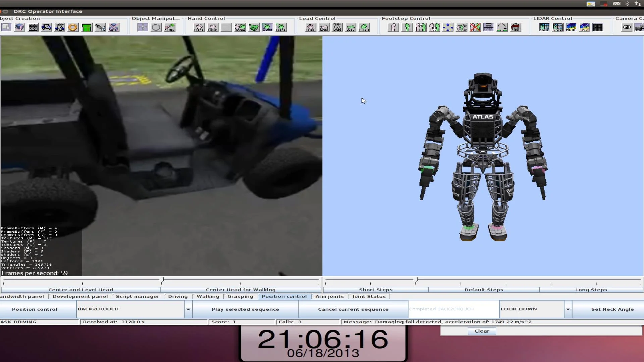644x362 pixels.
Task: Click Cancel current sequence button
Action: point(353,309)
